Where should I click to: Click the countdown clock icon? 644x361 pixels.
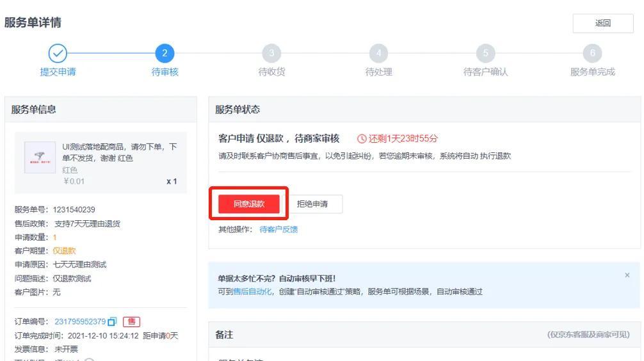(362, 139)
